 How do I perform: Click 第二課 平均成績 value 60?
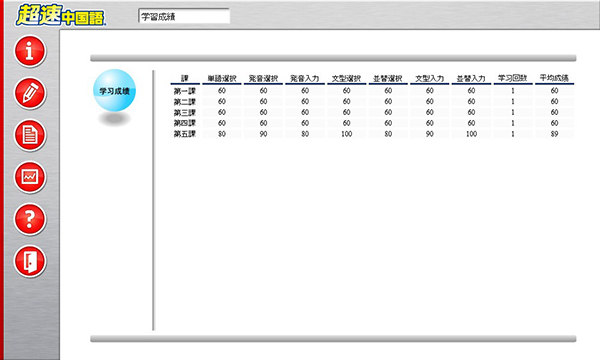tap(554, 101)
